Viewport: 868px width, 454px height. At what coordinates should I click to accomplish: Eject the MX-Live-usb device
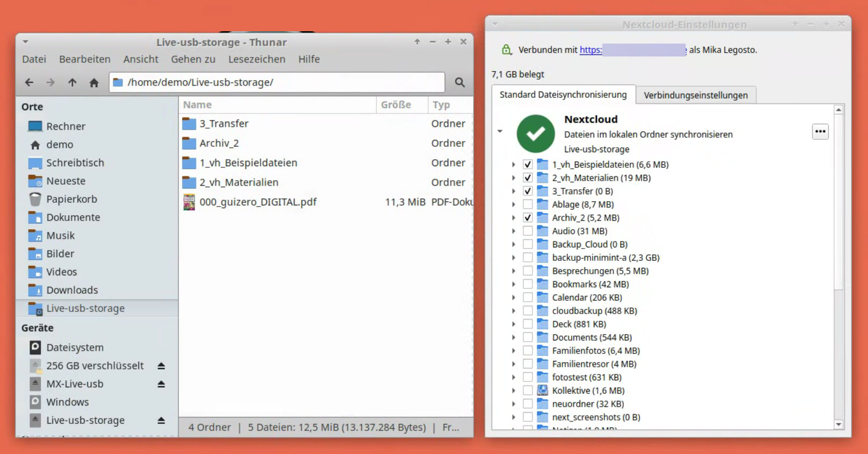pyautogui.click(x=161, y=384)
